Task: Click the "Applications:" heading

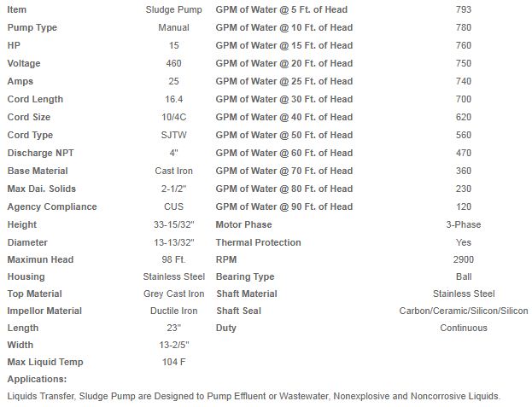Action: click(37, 379)
